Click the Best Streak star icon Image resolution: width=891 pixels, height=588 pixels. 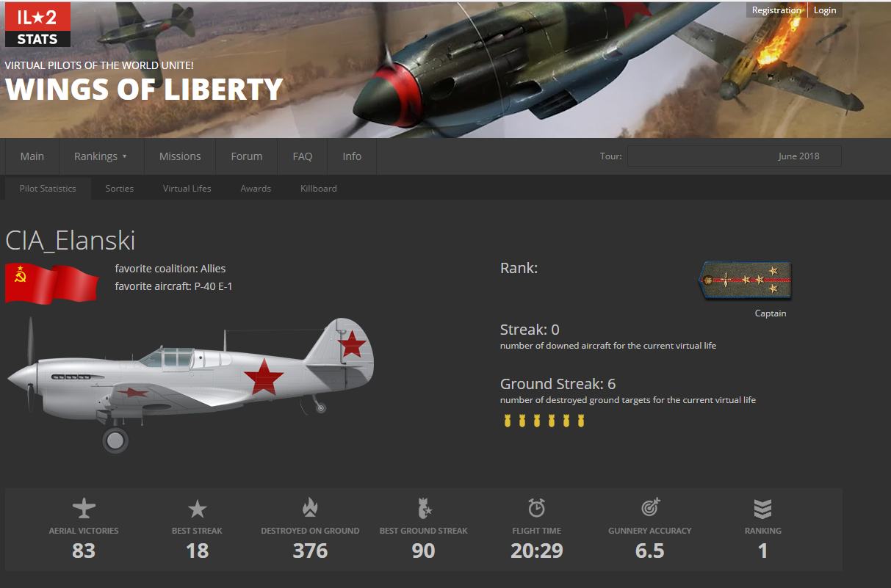[x=197, y=509]
